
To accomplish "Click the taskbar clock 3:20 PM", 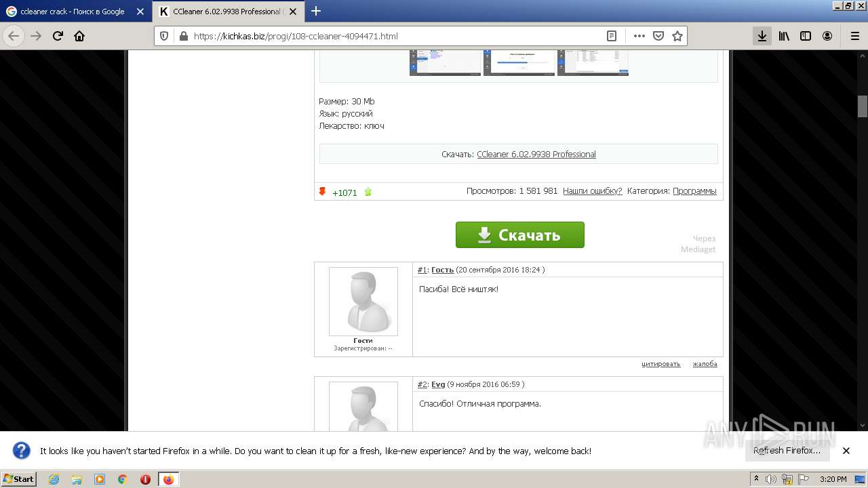I will [x=833, y=479].
